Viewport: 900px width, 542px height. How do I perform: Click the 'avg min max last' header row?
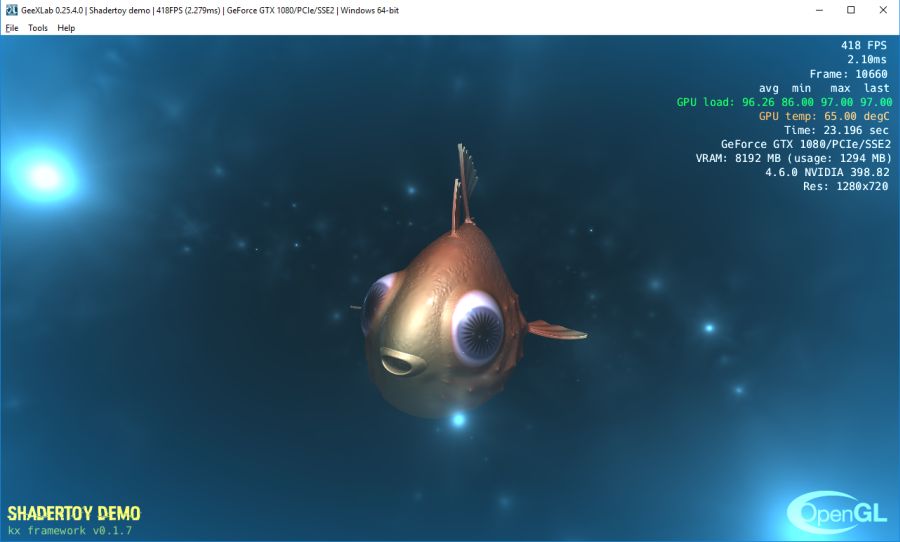point(824,88)
